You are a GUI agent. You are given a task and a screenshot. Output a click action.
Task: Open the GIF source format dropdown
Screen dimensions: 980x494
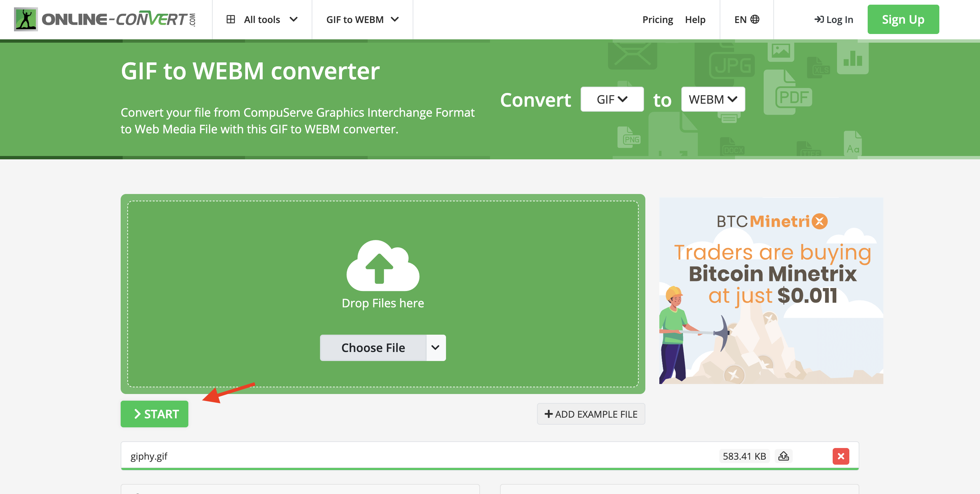[x=612, y=99]
